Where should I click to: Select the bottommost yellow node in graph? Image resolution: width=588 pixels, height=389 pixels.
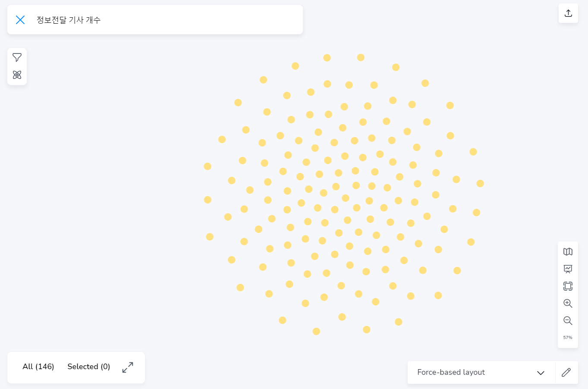tap(316, 331)
